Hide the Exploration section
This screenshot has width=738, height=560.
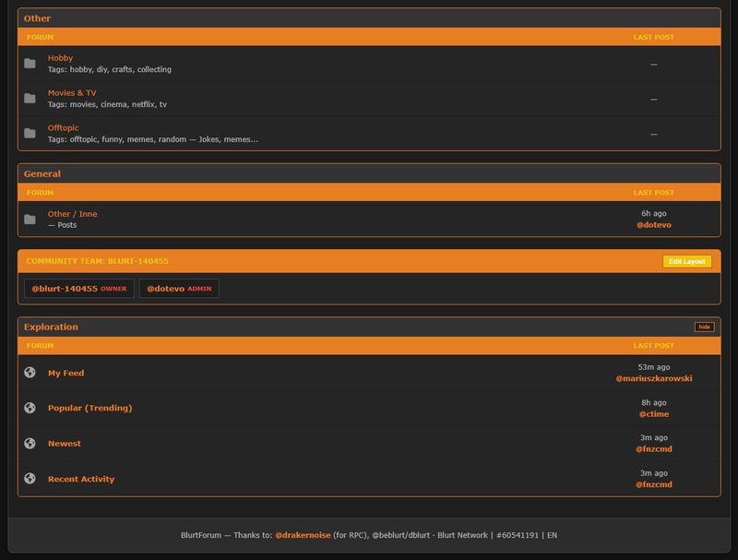pyautogui.click(x=704, y=327)
